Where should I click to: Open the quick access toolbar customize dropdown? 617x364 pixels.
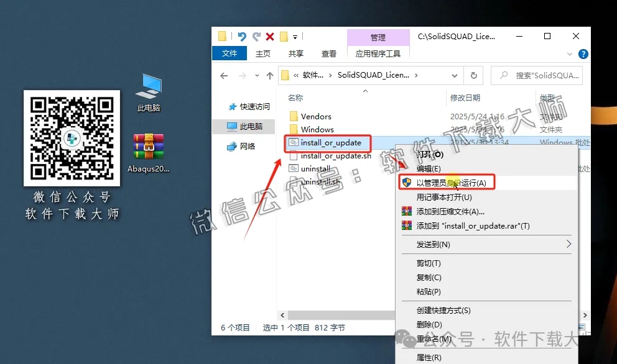tap(295, 37)
